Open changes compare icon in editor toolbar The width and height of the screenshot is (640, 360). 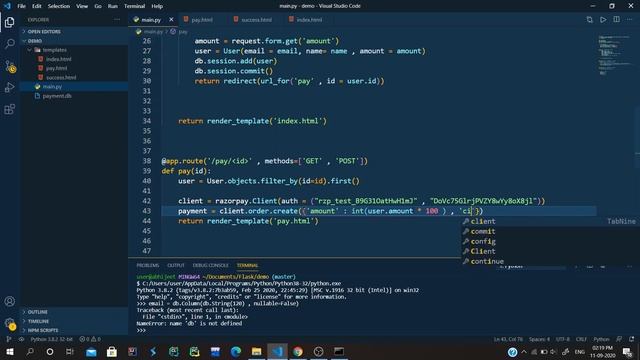coord(589,20)
